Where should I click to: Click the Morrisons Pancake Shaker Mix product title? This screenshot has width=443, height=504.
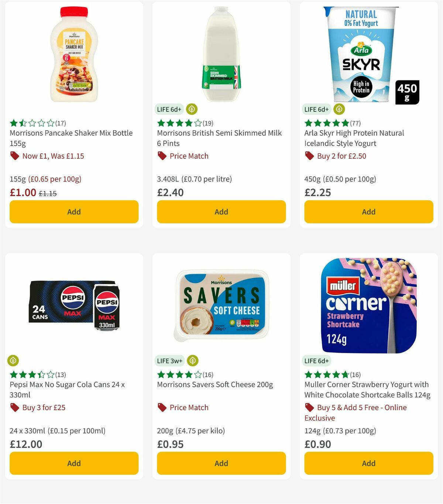coord(71,138)
